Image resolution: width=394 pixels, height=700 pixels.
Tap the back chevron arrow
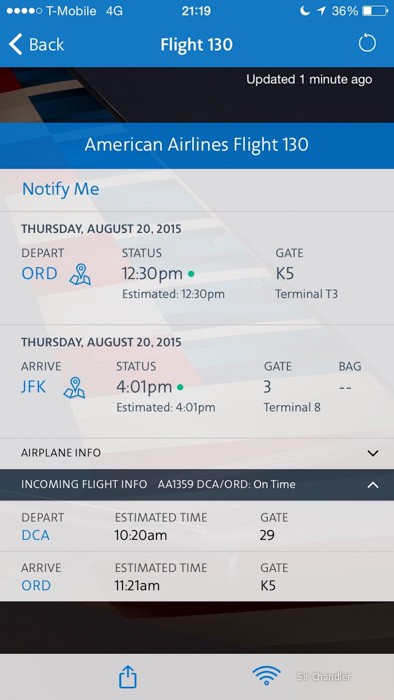tap(15, 45)
